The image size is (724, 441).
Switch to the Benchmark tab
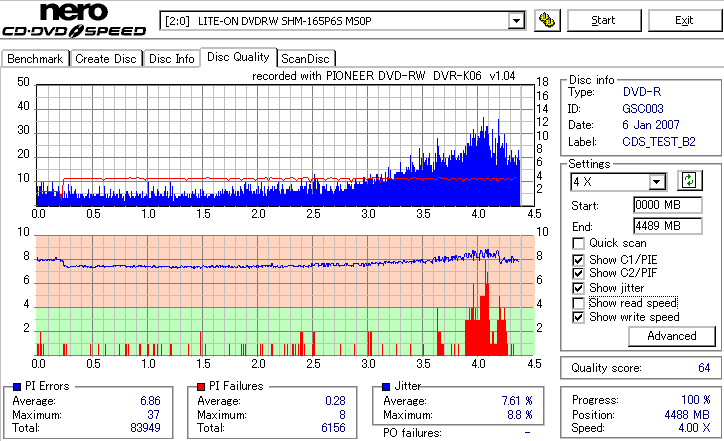(x=35, y=59)
